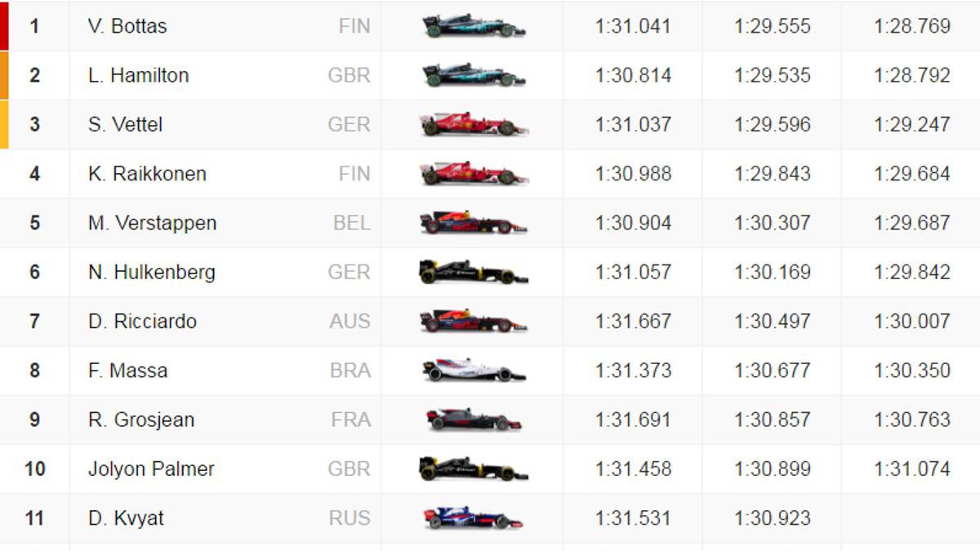The width and height of the screenshot is (980, 551).
Task: Click D. Kvyat's second session time 1:30.923
Action: tap(773, 518)
